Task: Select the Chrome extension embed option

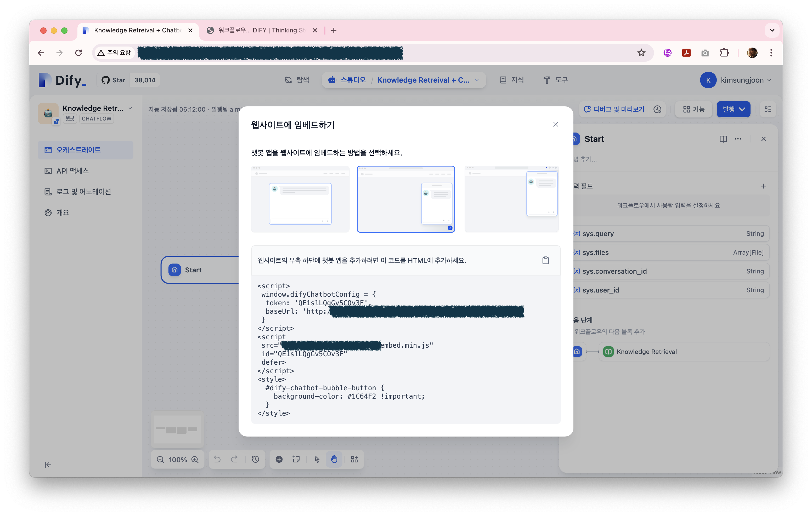Action: (x=511, y=199)
